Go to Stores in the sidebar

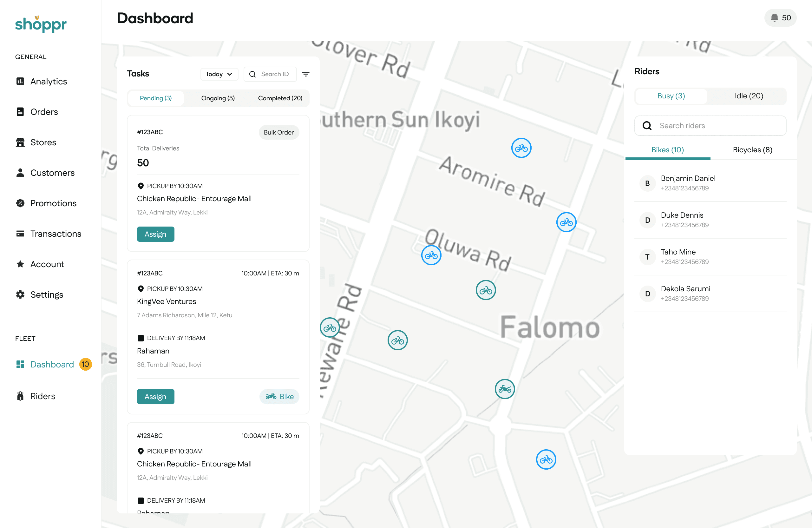[43, 142]
